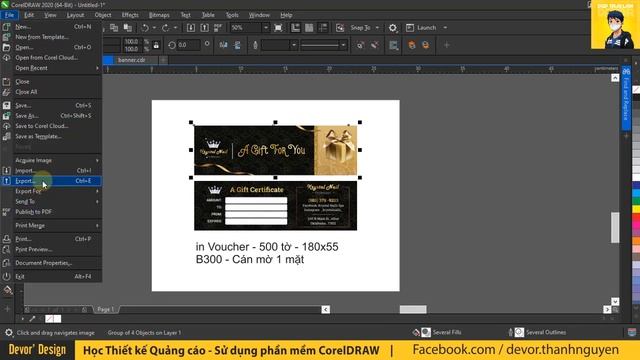Viewport: 640px width, 360px height.
Task: Click the Ungroup all icon
Action: click(374, 45)
